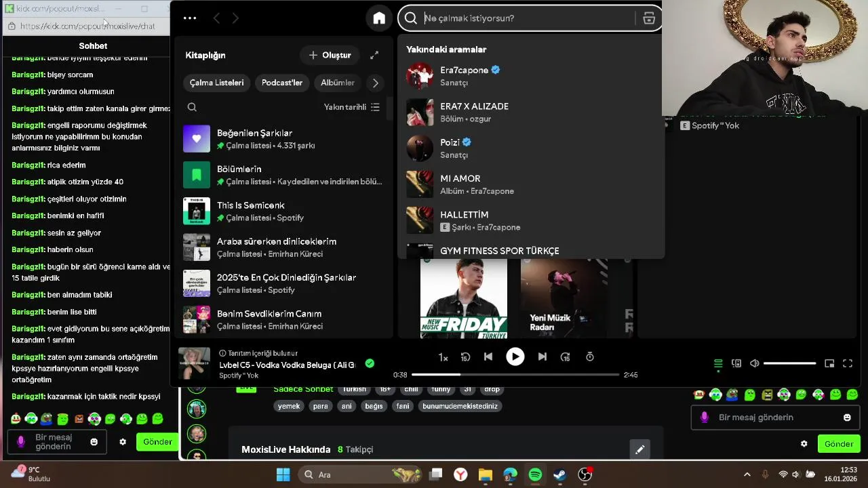Click the 'bunumudemekistediniz' tag
Image resolution: width=868 pixels, height=488 pixels.
tap(460, 406)
